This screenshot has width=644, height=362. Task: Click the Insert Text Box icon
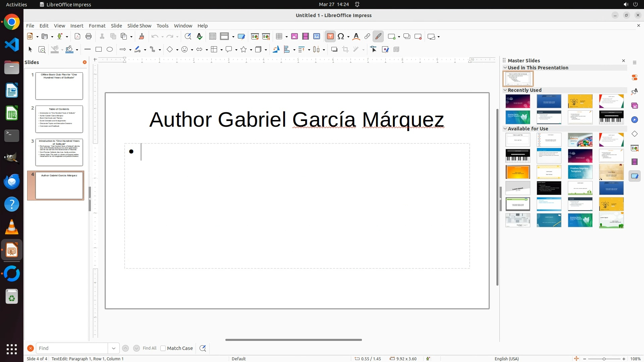tap(330, 37)
